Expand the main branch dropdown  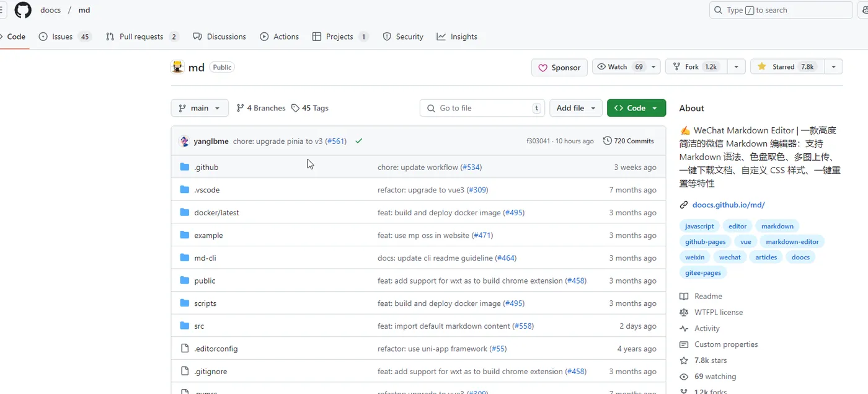coord(200,108)
